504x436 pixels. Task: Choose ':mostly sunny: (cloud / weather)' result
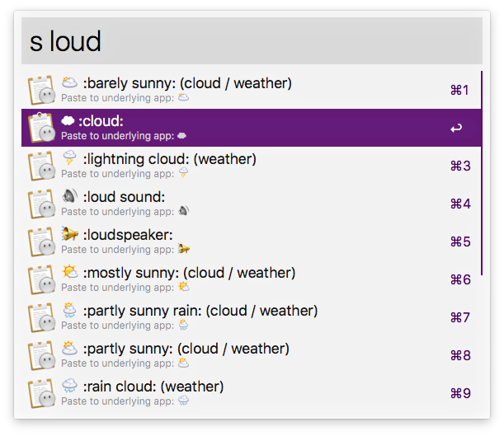point(251,279)
